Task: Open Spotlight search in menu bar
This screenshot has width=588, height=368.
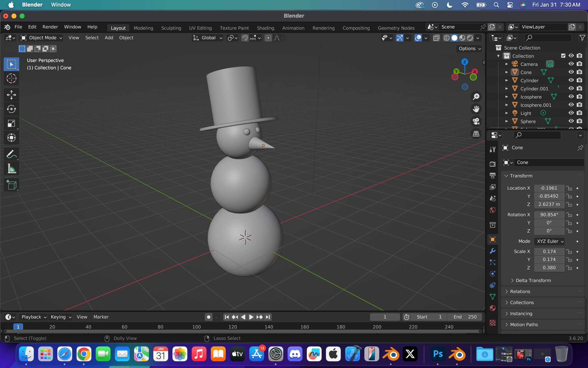Action: coord(496,5)
